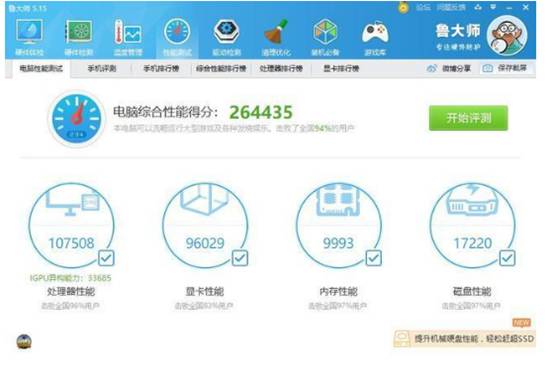Click the Lu Dashi mascot avatar
The image size is (553, 372).
[x=507, y=35]
